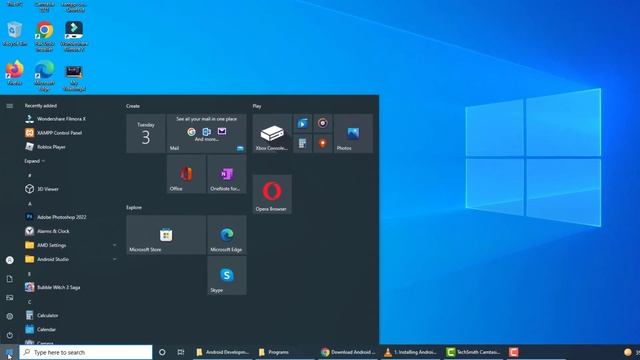Open Task View on taskbar
The width and height of the screenshot is (640, 360).
(181, 352)
